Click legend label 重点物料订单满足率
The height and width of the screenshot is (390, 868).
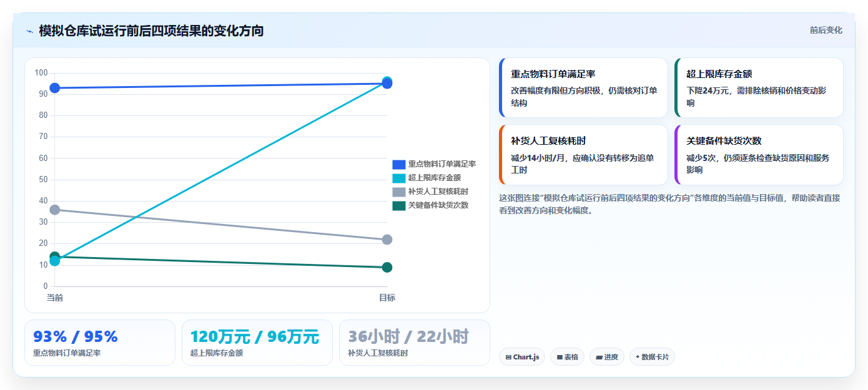tap(442, 164)
